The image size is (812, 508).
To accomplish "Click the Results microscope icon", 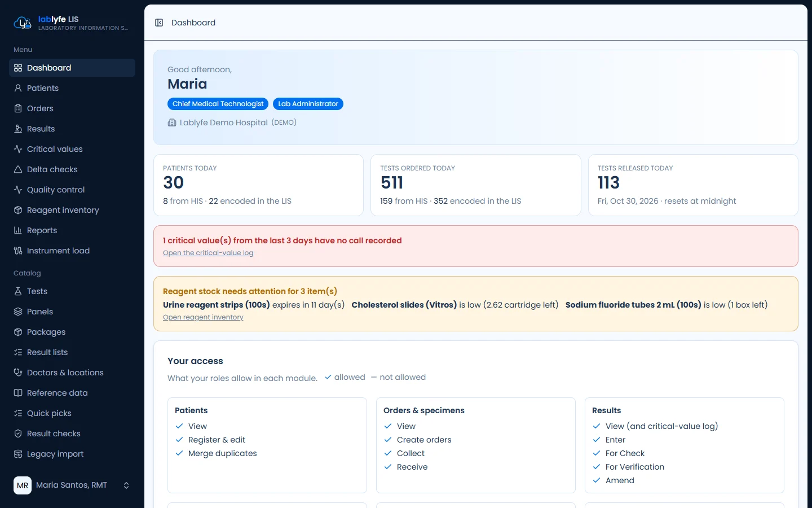I will (x=18, y=129).
